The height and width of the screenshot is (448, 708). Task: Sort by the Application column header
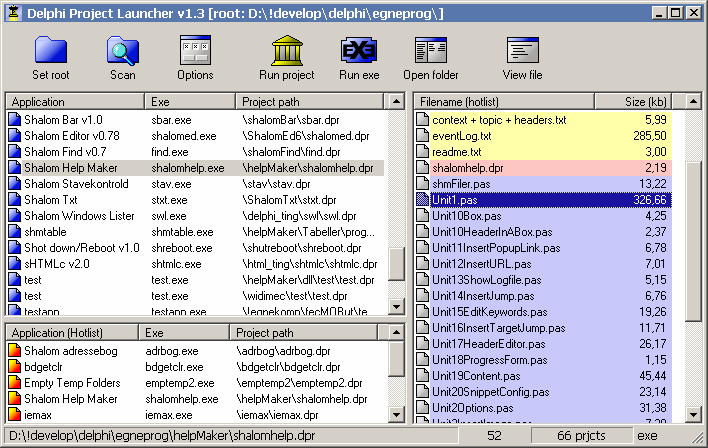[x=75, y=102]
